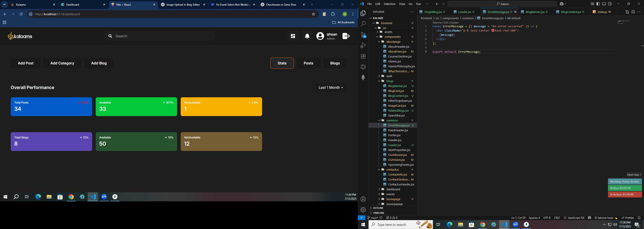Open the File menu in VS Code
The width and height of the screenshot is (644, 229).
pyautogui.click(x=369, y=4)
